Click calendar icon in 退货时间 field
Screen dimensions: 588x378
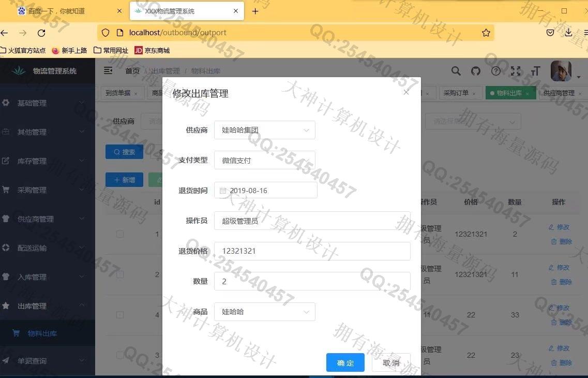223,191
